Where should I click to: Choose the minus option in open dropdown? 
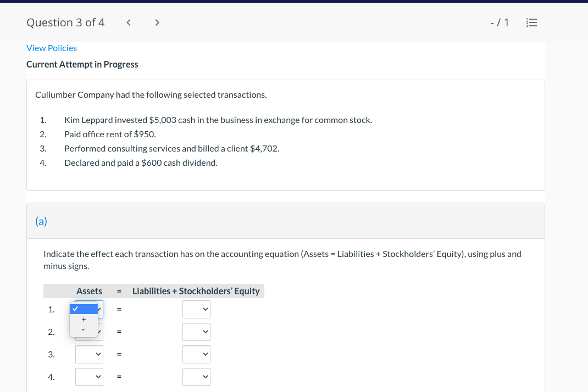[84, 330]
